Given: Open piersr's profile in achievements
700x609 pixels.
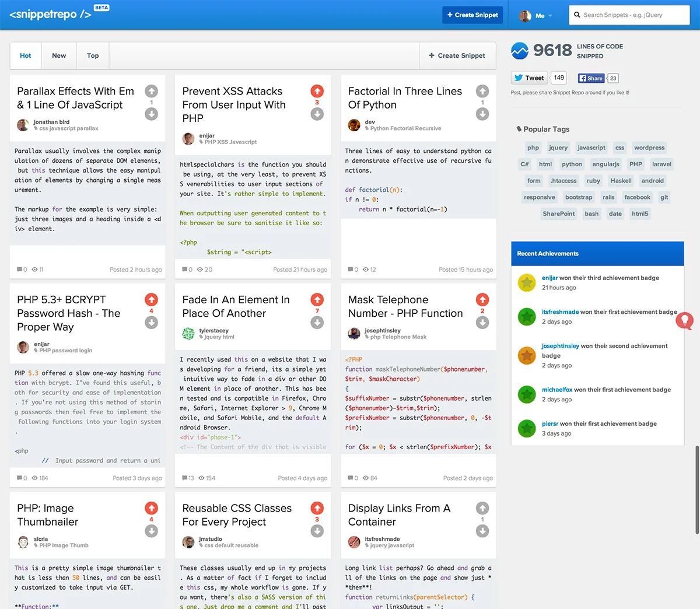Looking at the screenshot, I should (550, 423).
